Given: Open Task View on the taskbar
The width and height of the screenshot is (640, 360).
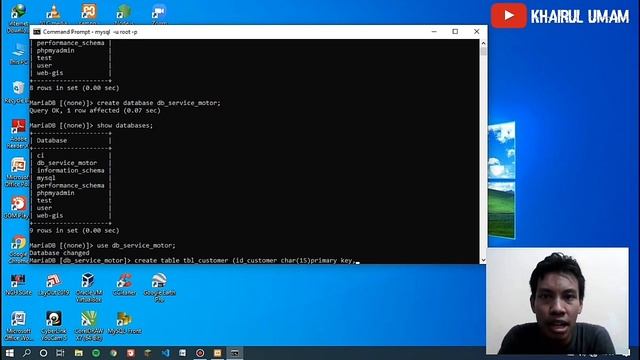Looking at the screenshot, I should 60,353.
